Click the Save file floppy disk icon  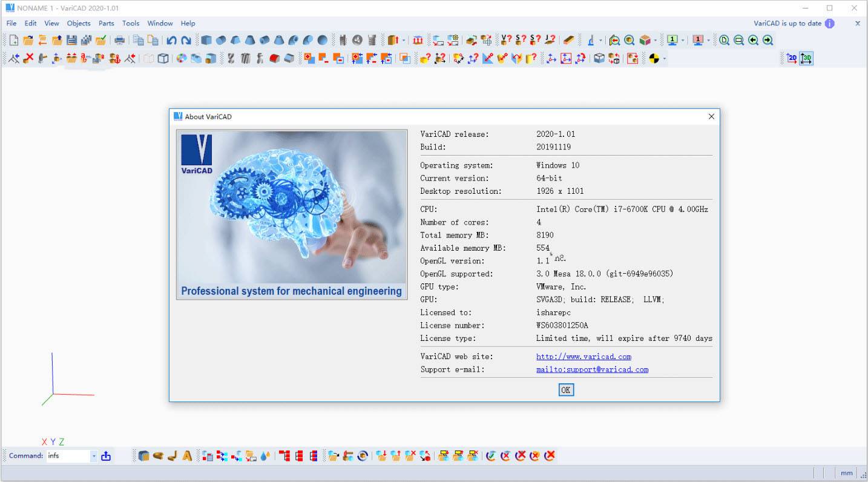tap(71, 40)
